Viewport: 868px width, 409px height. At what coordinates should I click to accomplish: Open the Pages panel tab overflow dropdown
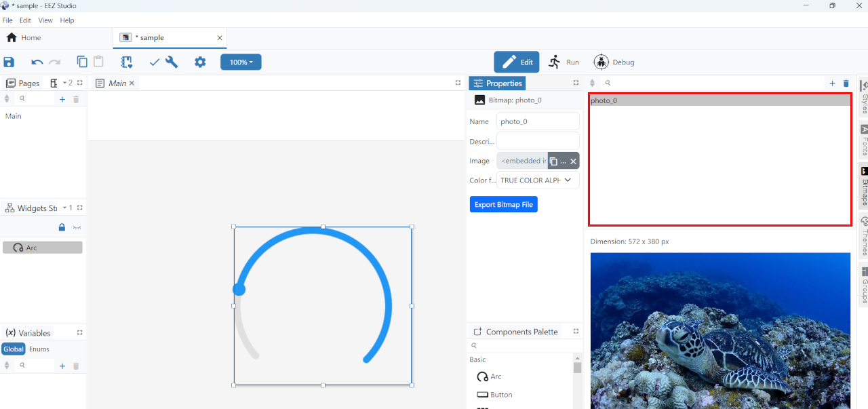point(65,83)
